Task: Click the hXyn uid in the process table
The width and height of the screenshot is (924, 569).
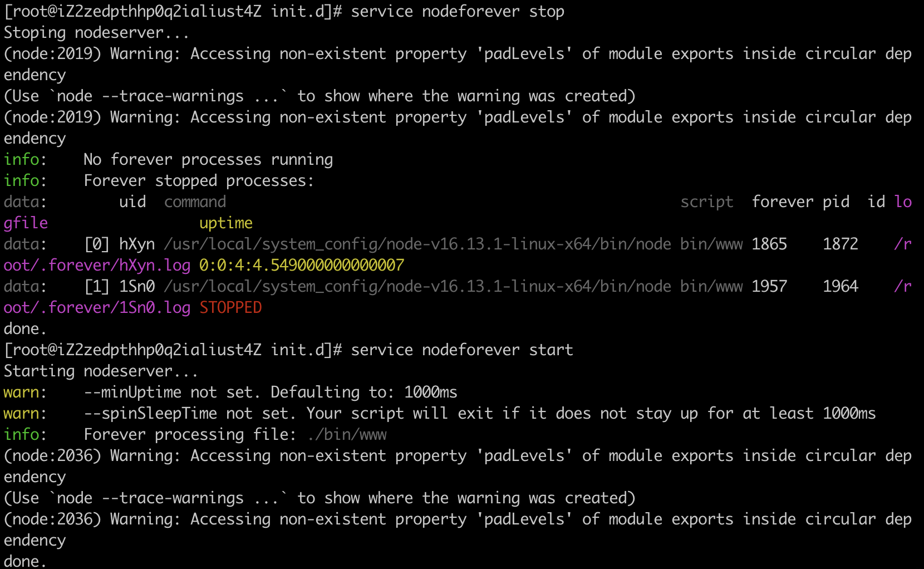Action: coord(137,244)
